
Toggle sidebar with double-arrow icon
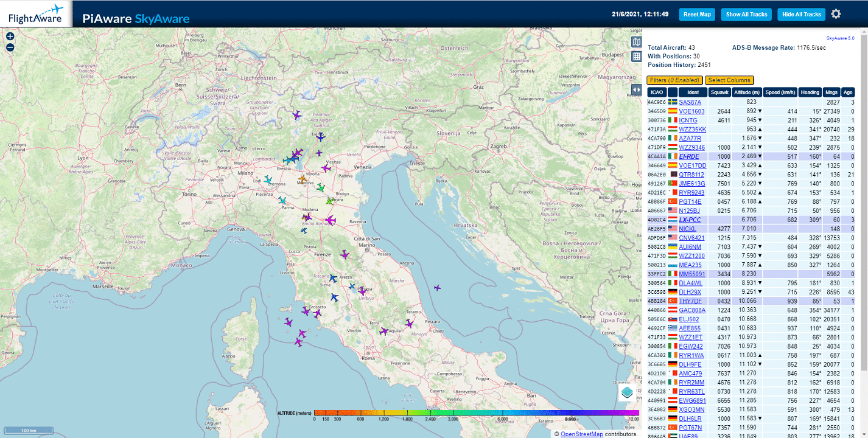(636, 89)
